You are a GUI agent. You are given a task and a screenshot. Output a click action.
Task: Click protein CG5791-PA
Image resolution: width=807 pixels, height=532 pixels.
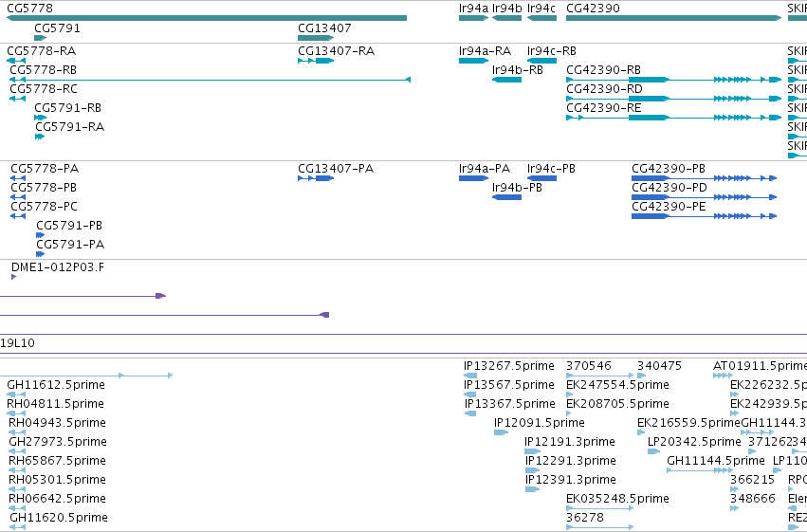70,245
